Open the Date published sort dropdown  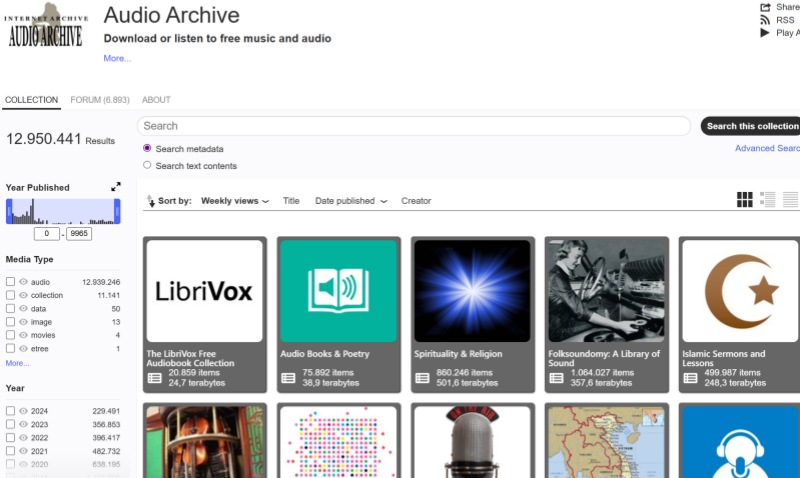[351, 201]
